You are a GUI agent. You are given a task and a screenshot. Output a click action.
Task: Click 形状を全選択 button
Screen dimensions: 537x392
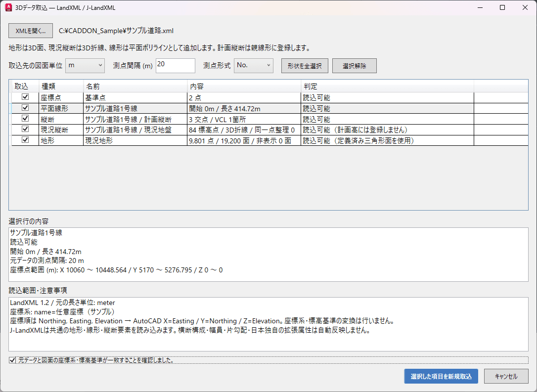pos(305,66)
